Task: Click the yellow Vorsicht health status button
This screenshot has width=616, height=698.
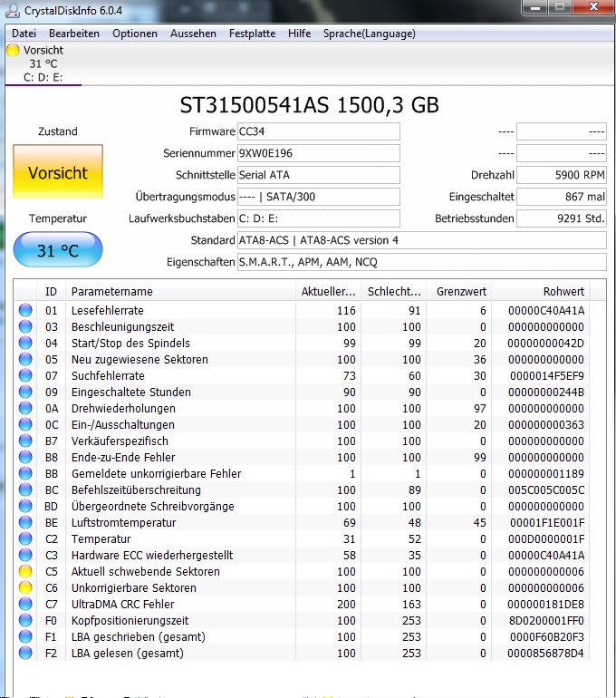Action: [58, 171]
